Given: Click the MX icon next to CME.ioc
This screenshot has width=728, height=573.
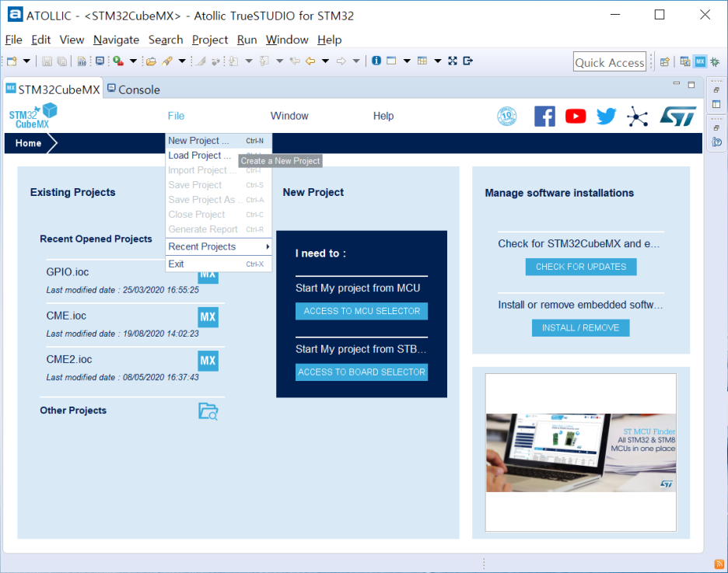Looking at the screenshot, I should pos(208,317).
